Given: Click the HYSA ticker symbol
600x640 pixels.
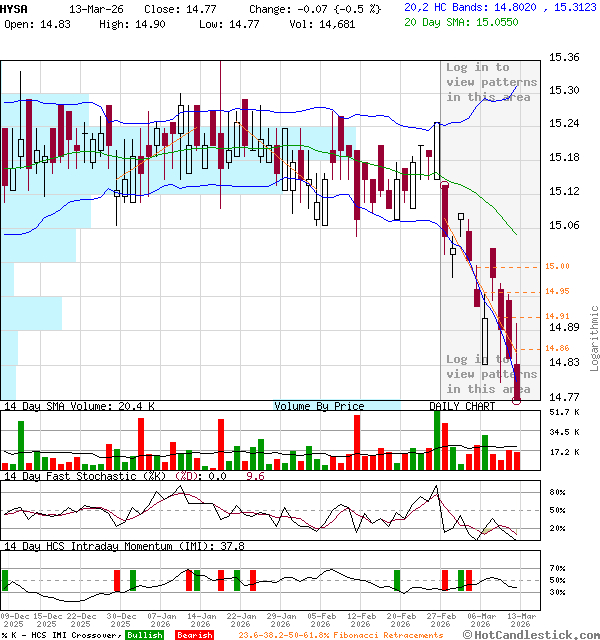Looking at the screenshot, I should tap(15, 8).
